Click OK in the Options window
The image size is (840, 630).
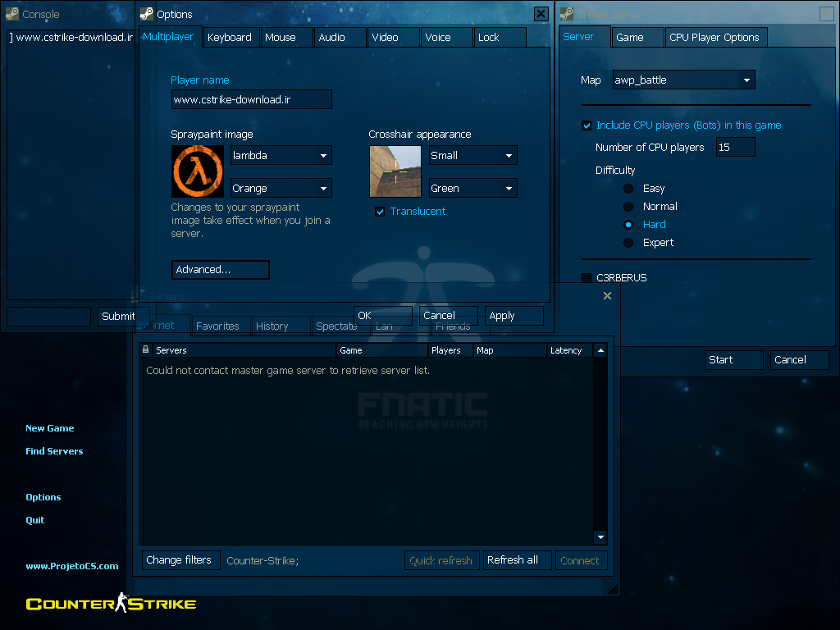(383, 316)
